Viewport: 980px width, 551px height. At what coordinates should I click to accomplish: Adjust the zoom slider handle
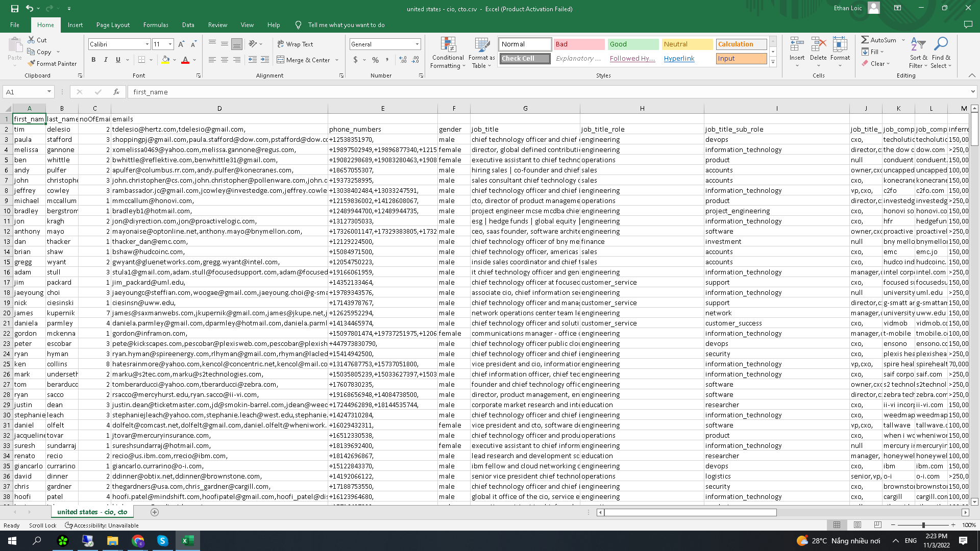[x=923, y=525]
